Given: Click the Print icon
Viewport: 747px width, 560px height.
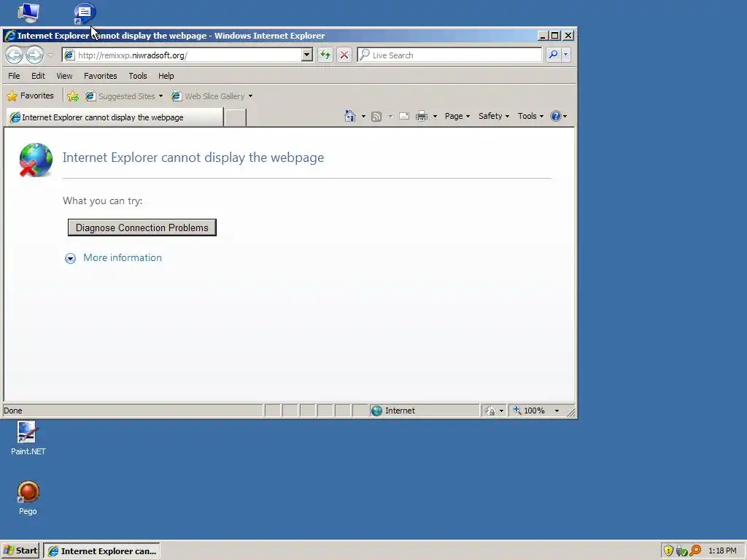Looking at the screenshot, I should [x=422, y=116].
